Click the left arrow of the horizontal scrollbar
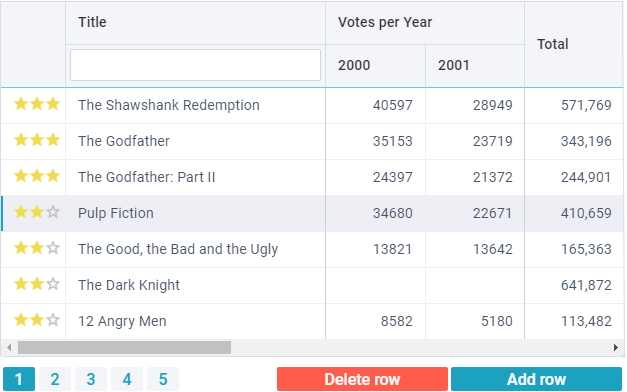Image resolution: width=627 pixels, height=392 pixels. pos(9,347)
